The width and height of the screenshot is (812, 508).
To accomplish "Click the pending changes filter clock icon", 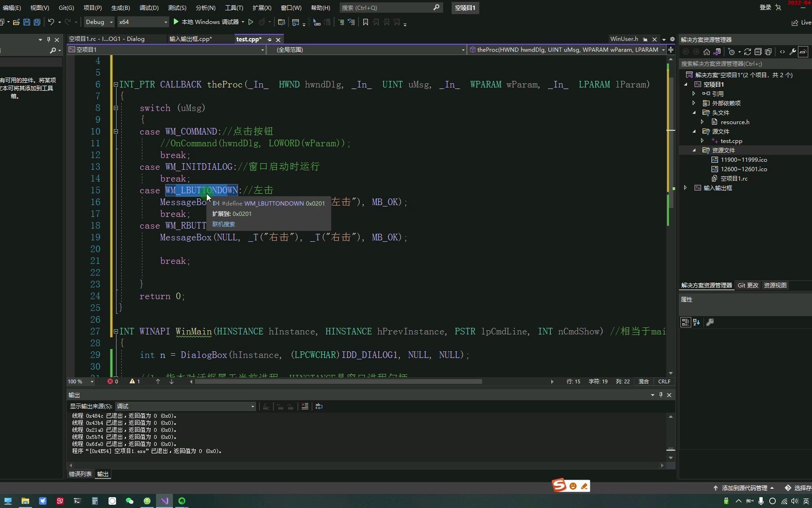I will click(x=732, y=52).
